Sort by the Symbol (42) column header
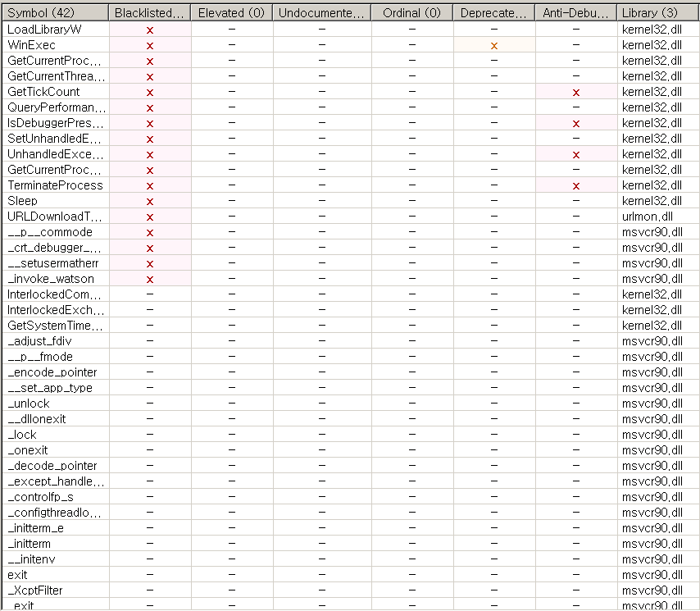This screenshot has height=611, width=700. point(56,12)
